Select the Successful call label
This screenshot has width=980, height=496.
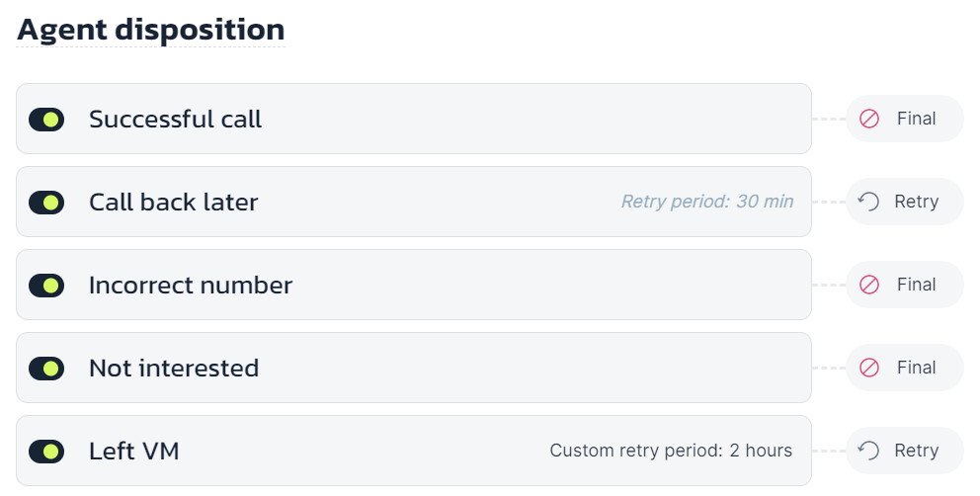[x=175, y=120]
